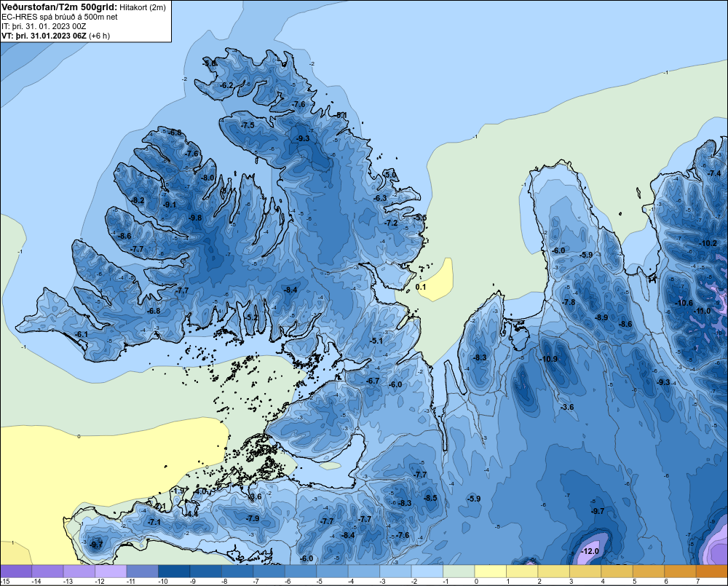The height and width of the screenshot is (586, 728).
Task: Click the legend swatch between -12 and -11
Action: tap(111, 571)
